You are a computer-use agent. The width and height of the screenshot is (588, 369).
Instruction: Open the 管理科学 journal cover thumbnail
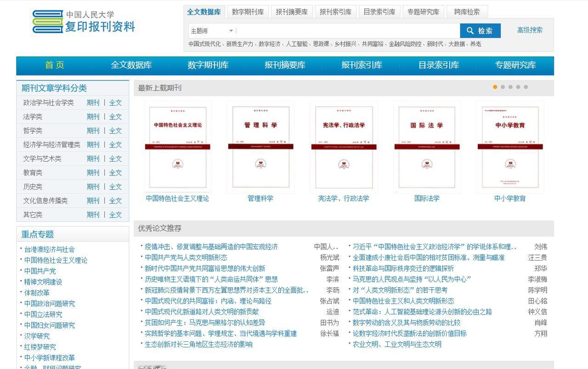click(260, 147)
